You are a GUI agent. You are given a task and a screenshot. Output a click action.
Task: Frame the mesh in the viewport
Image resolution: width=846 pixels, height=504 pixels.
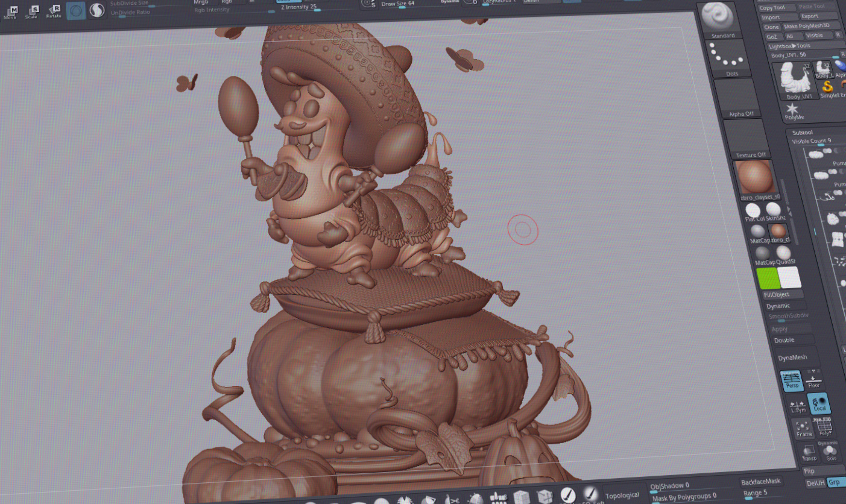click(x=804, y=429)
